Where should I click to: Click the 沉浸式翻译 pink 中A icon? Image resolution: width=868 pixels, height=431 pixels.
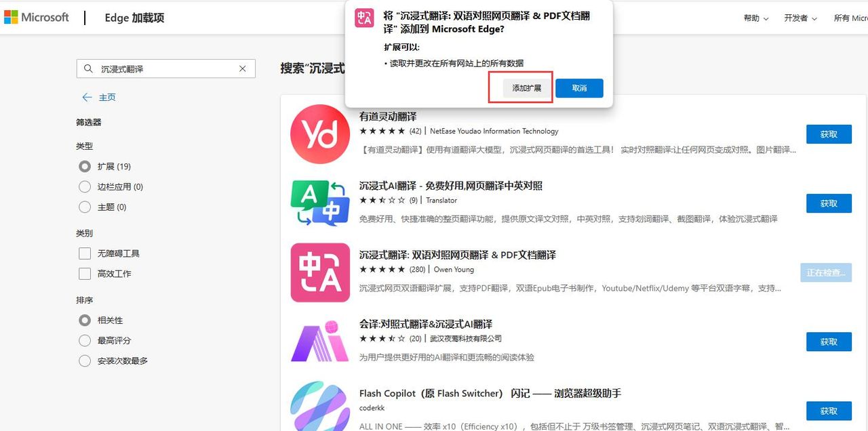pos(319,272)
